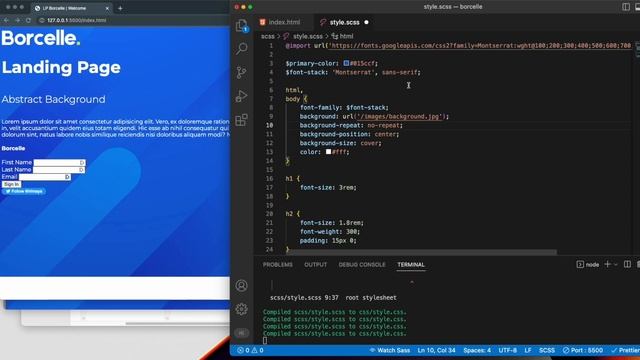The height and width of the screenshot is (360, 640).
Task: Open the #fff color swatch on line 13
Action: click(328, 151)
